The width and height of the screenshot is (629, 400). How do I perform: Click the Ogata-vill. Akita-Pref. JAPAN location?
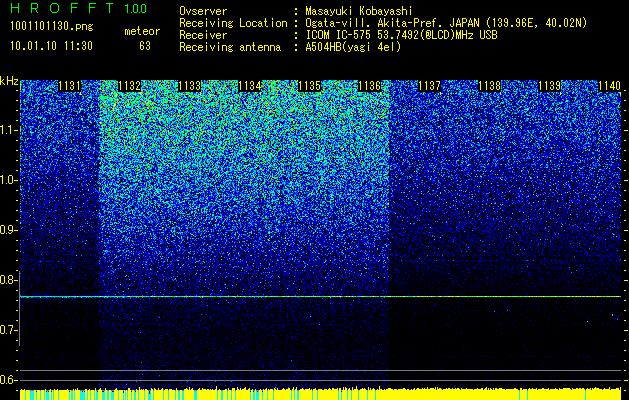pos(446,23)
